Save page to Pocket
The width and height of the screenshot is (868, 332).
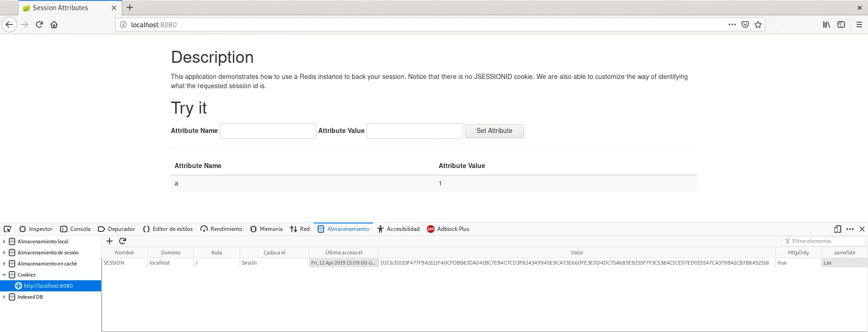pos(745,24)
